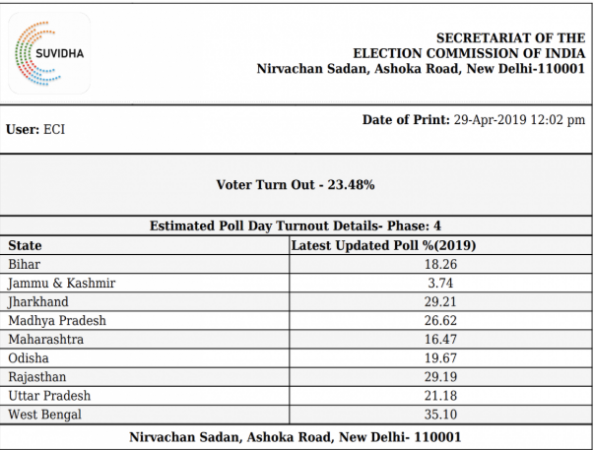Screen dimensions: 594x450
Task: Select the 3.74 turnout value
Action: 441,283
